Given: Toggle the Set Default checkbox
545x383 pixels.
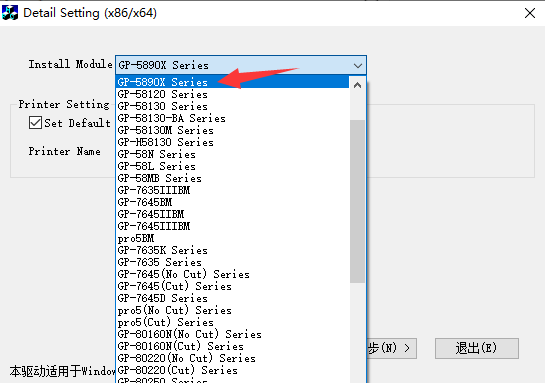Looking at the screenshot, I should (x=35, y=123).
